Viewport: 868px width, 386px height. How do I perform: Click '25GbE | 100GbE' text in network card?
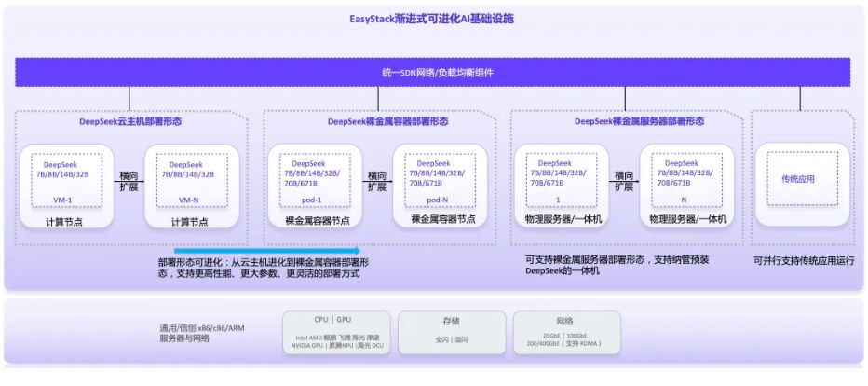tap(565, 336)
